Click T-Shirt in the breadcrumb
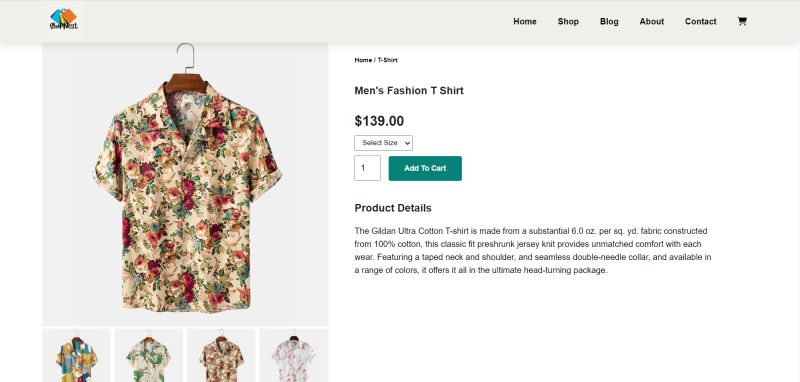 (387, 60)
